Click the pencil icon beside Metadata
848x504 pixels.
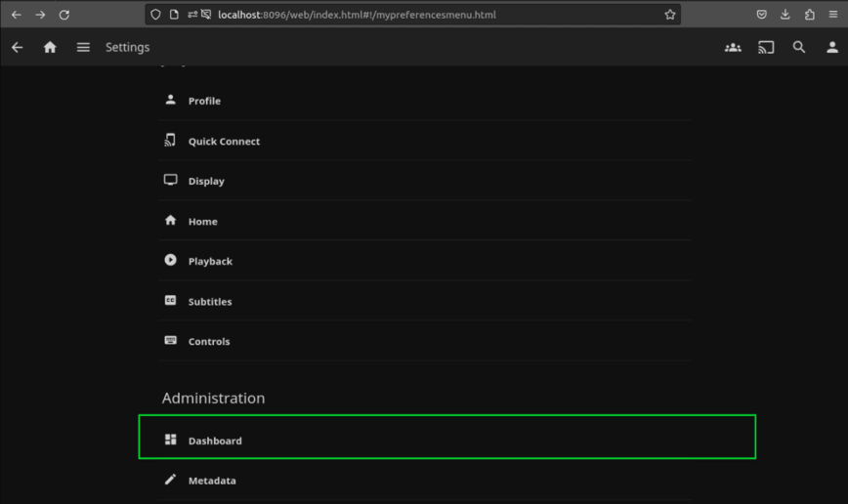(170, 480)
